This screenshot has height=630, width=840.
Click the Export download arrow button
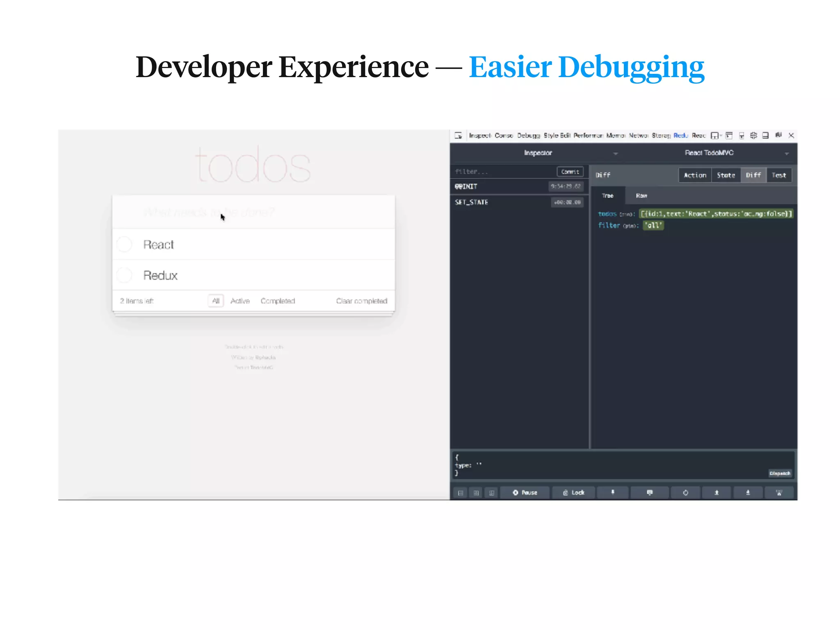click(748, 493)
